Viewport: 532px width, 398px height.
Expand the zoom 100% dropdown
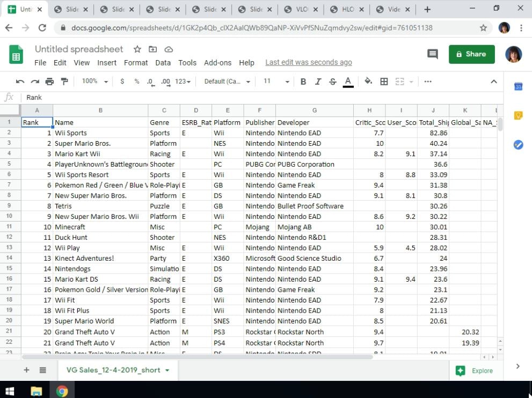(x=94, y=82)
